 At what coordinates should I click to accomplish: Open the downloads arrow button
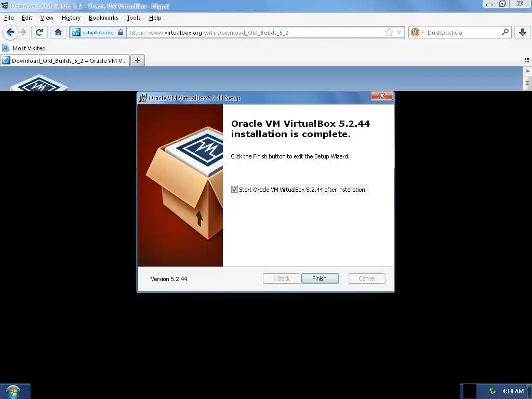(x=523, y=32)
